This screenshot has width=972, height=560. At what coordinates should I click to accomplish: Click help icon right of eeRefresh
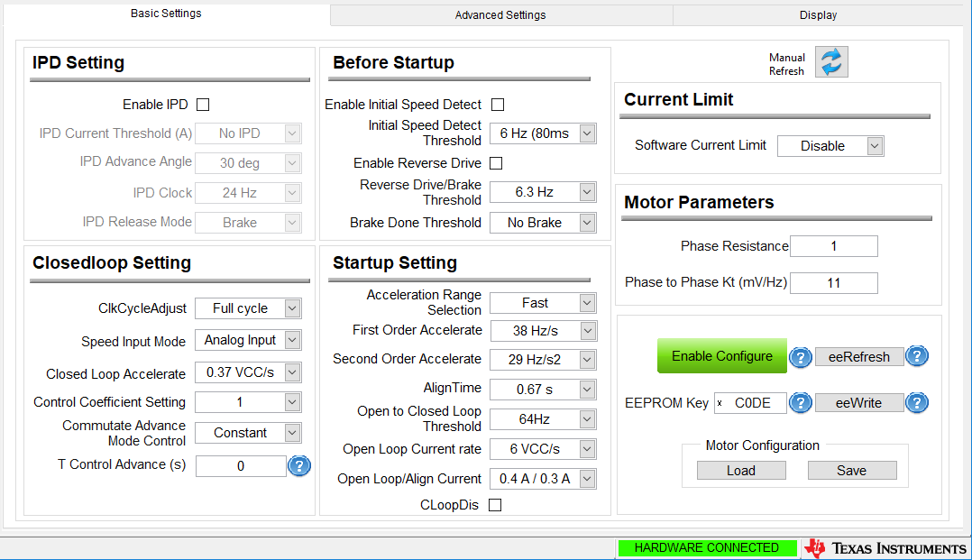pyautogui.click(x=917, y=356)
